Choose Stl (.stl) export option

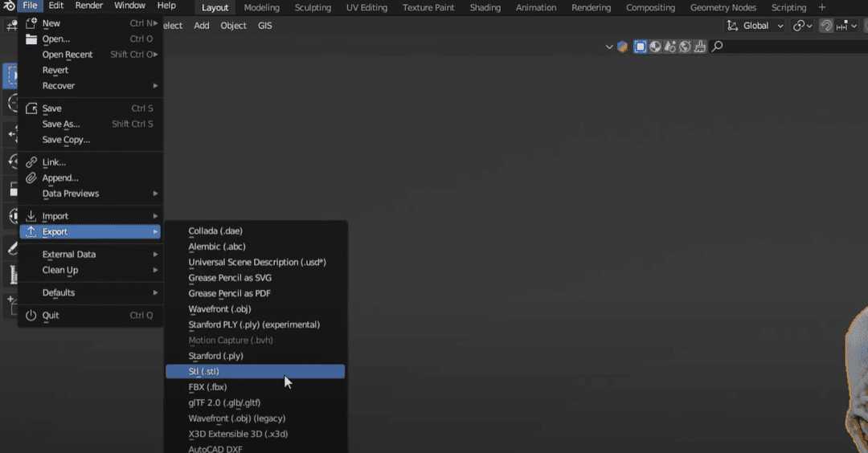click(x=256, y=372)
